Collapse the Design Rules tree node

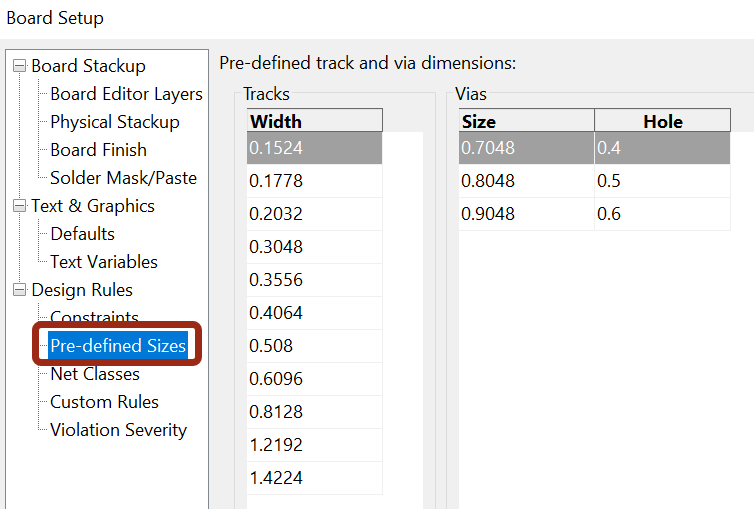tap(19, 290)
